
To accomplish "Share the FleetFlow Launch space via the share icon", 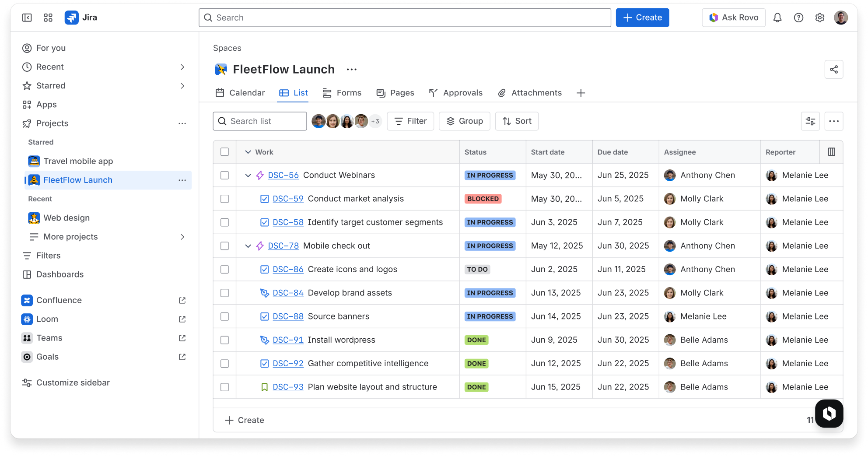I will 833,69.
